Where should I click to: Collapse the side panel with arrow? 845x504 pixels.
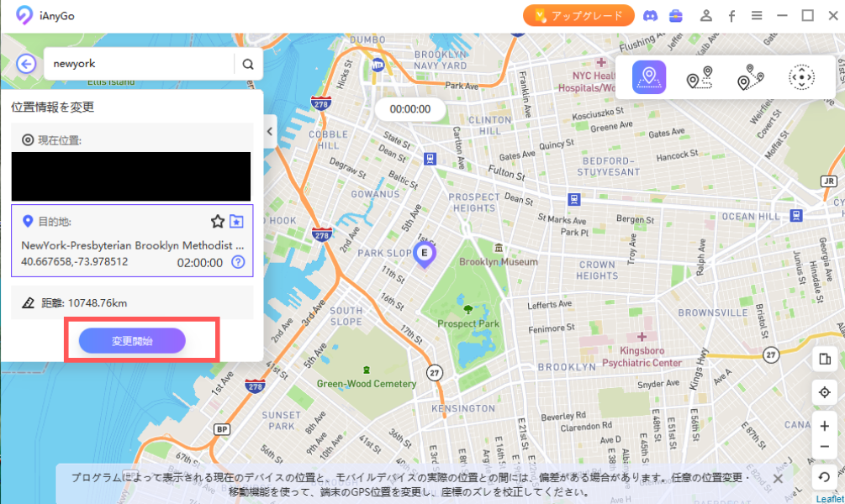[269, 131]
